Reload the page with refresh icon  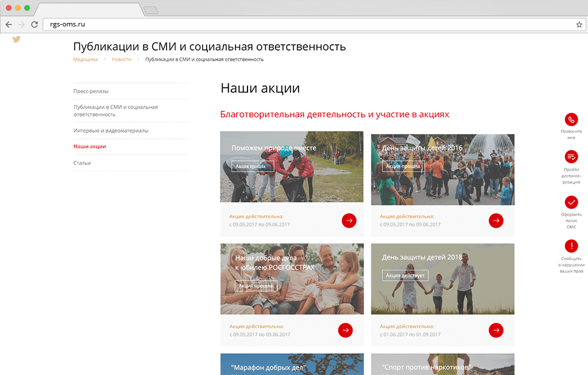pyautogui.click(x=34, y=24)
